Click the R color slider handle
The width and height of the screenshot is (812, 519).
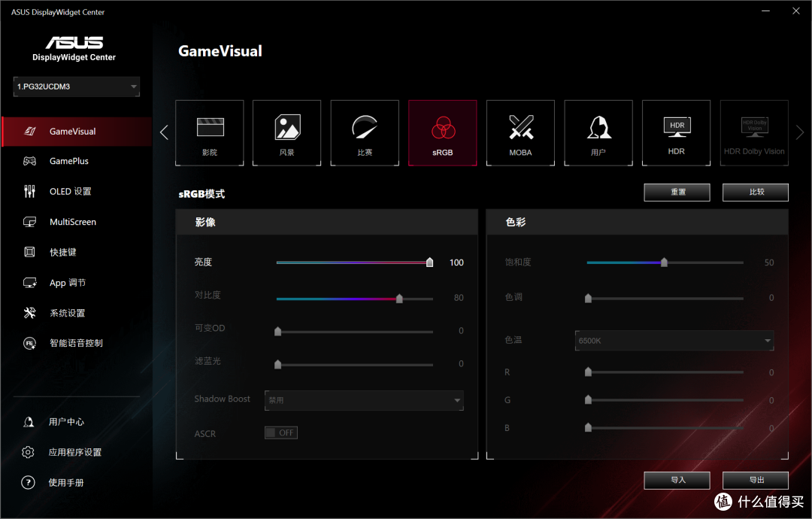(x=588, y=372)
